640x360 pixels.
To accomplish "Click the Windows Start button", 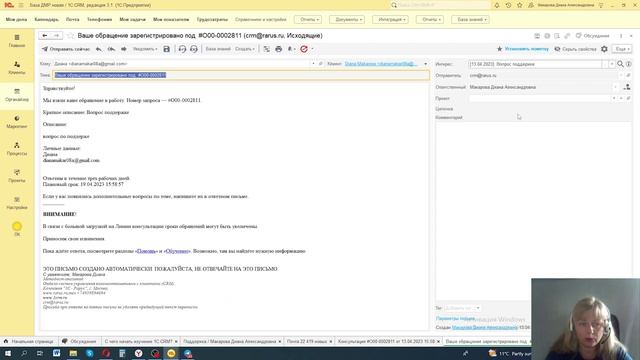I will (x=7, y=353).
